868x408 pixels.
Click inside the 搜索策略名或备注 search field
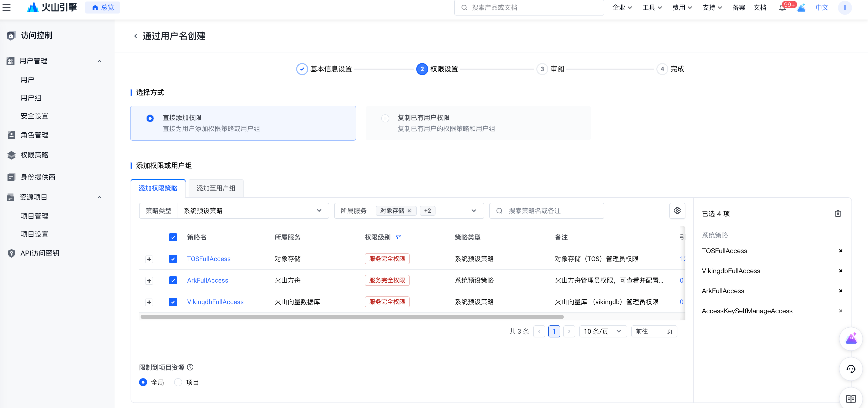coord(546,211)
